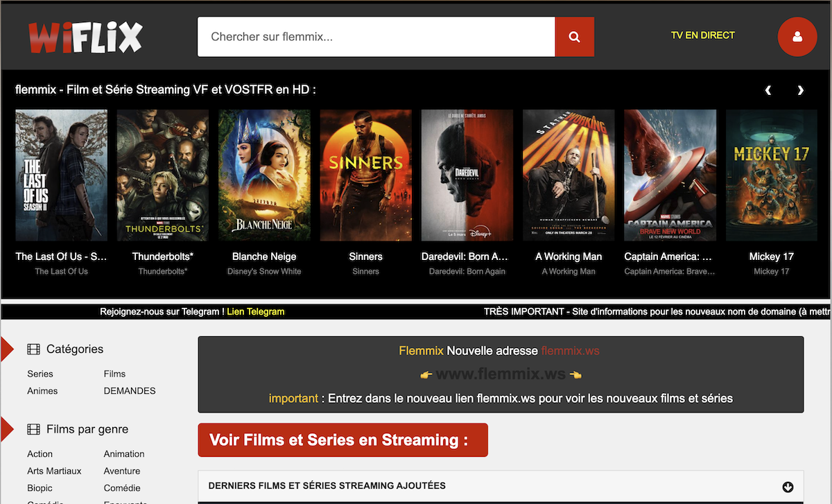Focus the Chercher sur flemmix search field
The image size is (832, 504).
(x=376, y=37)
